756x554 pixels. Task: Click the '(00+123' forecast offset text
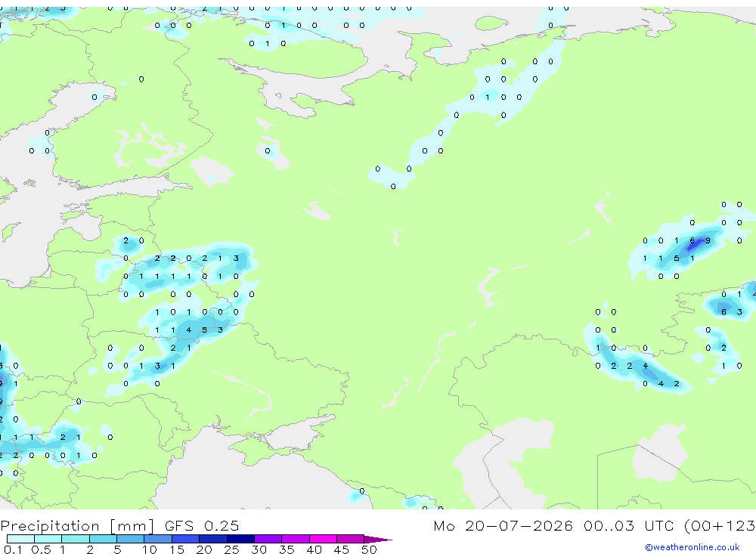coord(720,525)
